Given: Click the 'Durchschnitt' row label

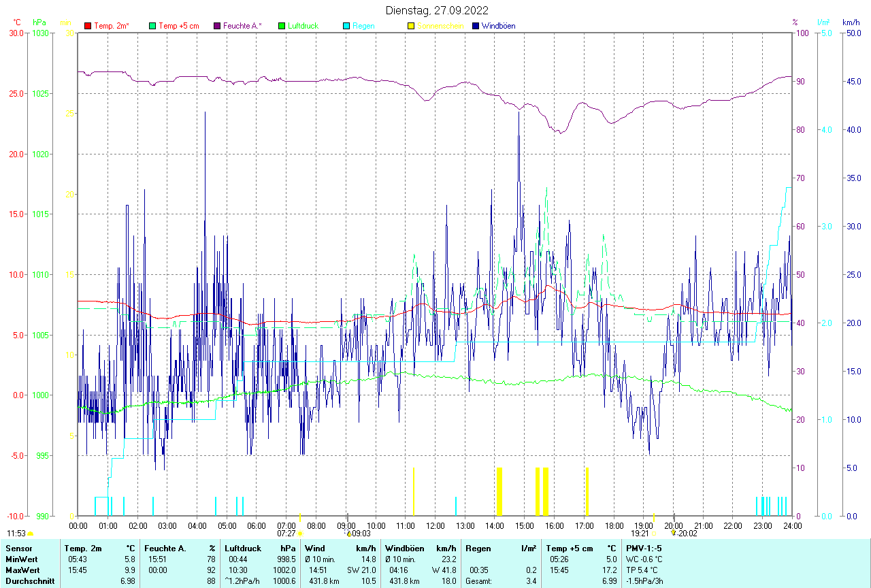Looking at the screenshot, I should click(x=29, y=581).
